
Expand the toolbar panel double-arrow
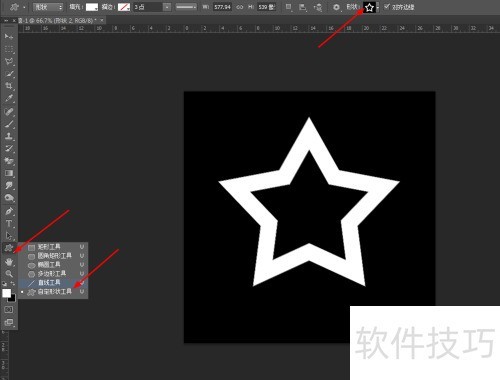pyautogui.click(x=6, y=21)
